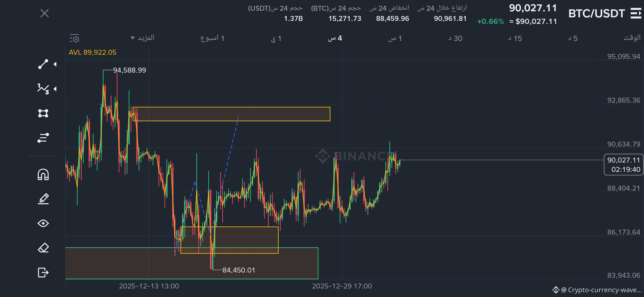
Task: Select the 1 س interval
Action: point(395,38)
